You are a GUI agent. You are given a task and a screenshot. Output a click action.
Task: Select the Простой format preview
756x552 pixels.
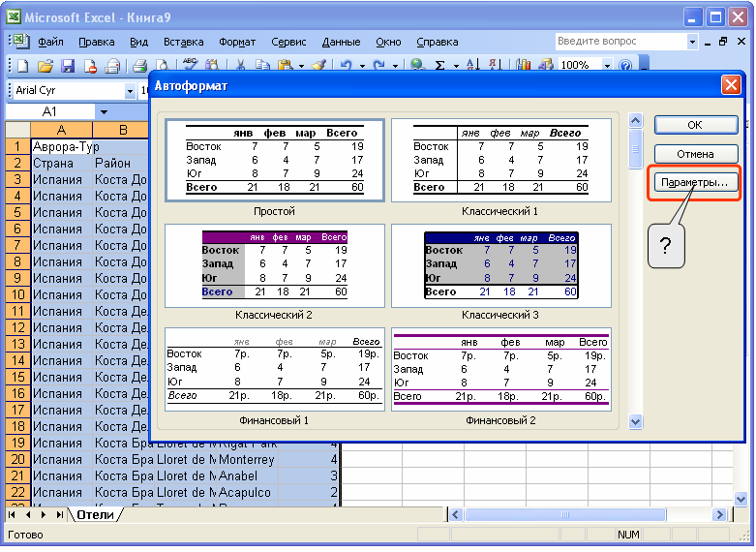click(274, 160)
